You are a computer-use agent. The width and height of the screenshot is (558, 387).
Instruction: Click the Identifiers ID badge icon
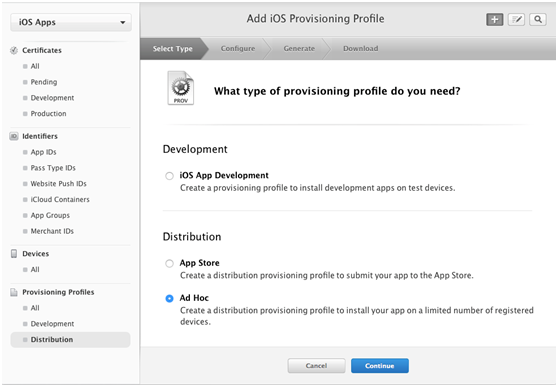click(14, 136)
